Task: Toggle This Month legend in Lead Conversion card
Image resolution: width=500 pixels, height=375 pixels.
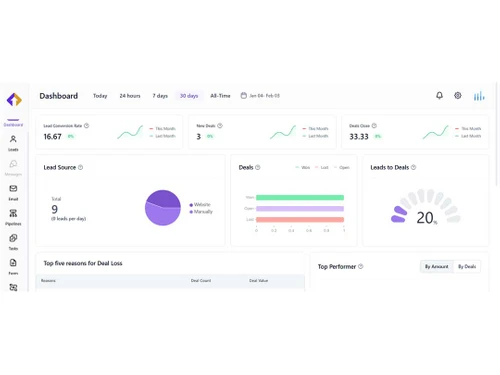Action: point(162,129)
